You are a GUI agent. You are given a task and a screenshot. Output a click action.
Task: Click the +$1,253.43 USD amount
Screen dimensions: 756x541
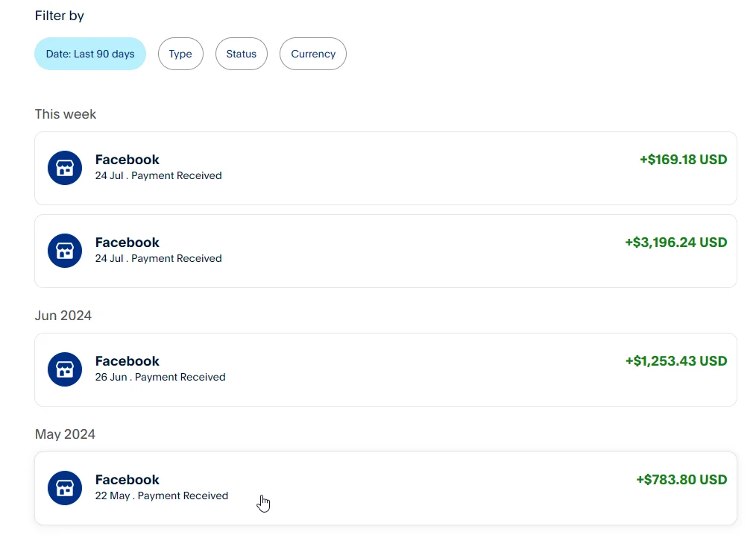[676, 361]
